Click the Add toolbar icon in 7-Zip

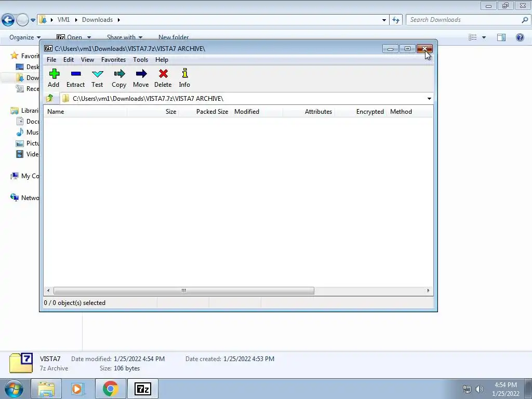[54, 78]
